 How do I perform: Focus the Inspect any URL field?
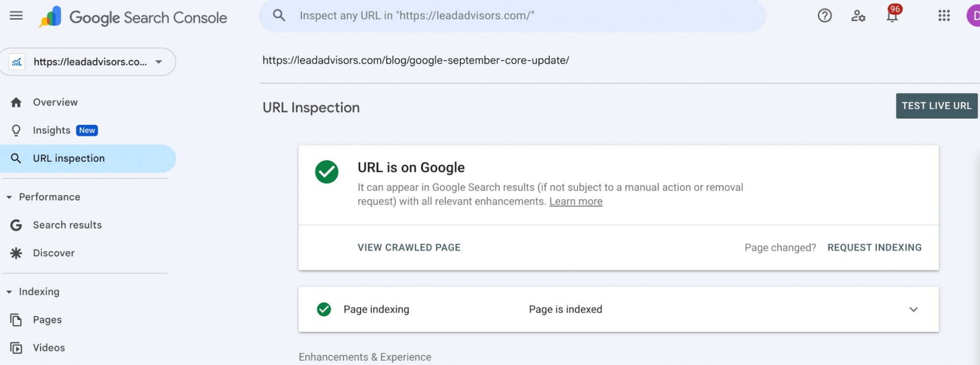(x=515, y=16)
